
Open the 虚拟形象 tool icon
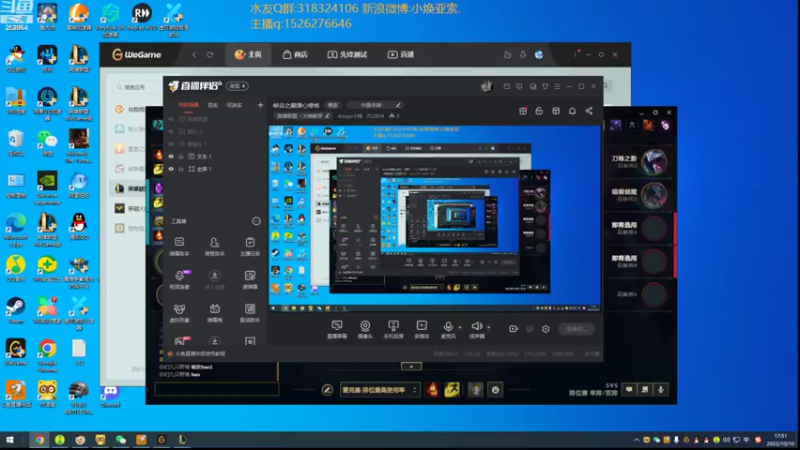pos(180,312)
